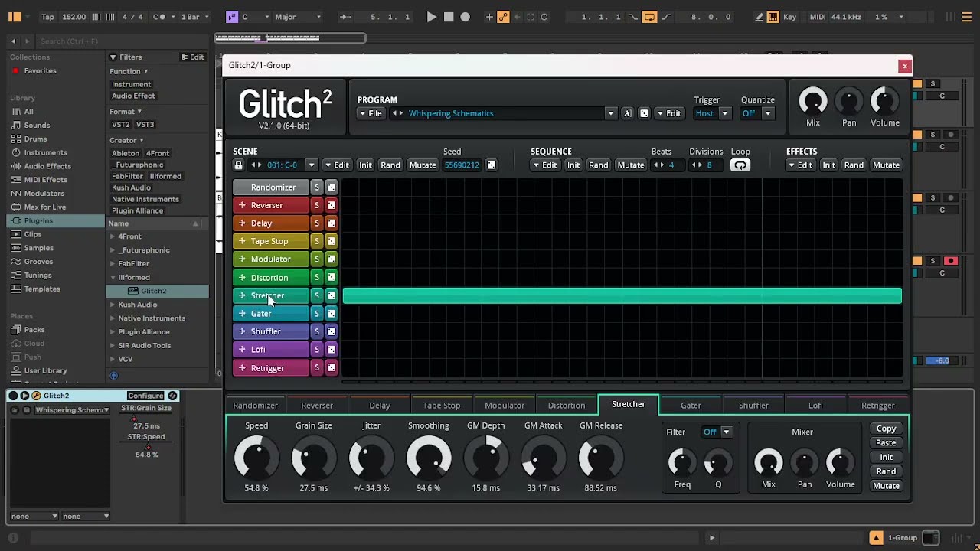Adjust the master Volume knob

[884, 101]
